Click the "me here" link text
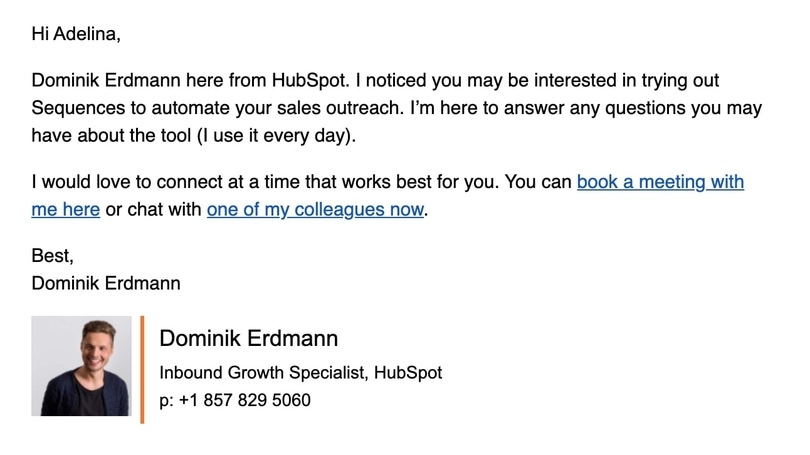The width and height of the screenshot is (810, 455). click(65, 210)
